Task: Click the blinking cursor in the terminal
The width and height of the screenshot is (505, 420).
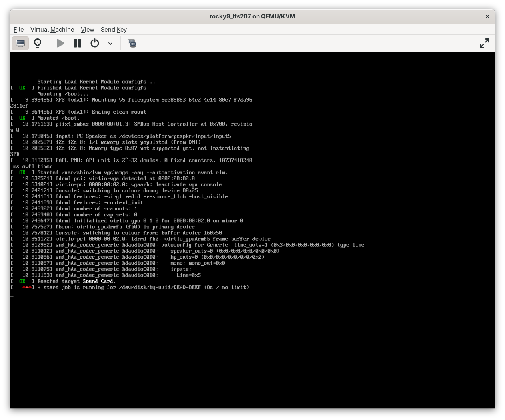Action: [12, 296]
